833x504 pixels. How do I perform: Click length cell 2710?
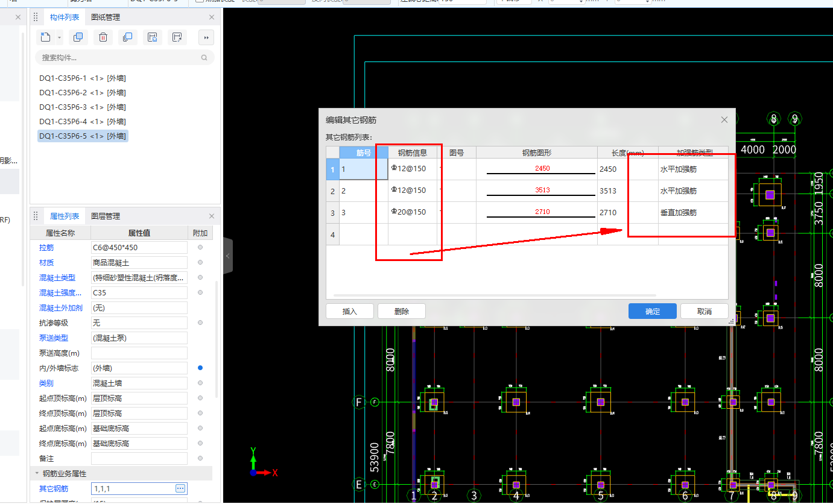628,212
